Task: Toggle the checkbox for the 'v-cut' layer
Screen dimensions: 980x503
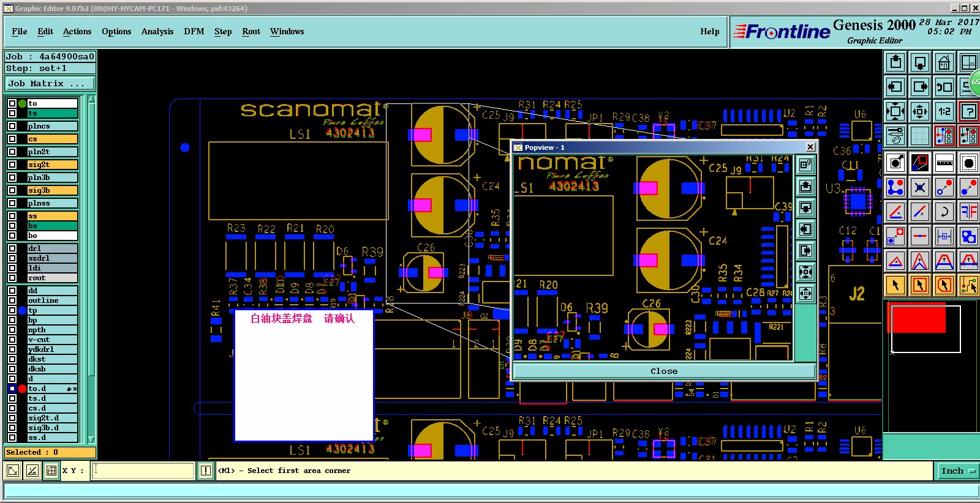Action: 12,340
